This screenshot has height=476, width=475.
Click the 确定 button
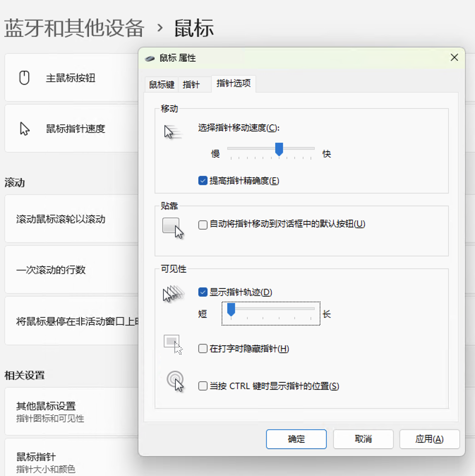[296, 439]
